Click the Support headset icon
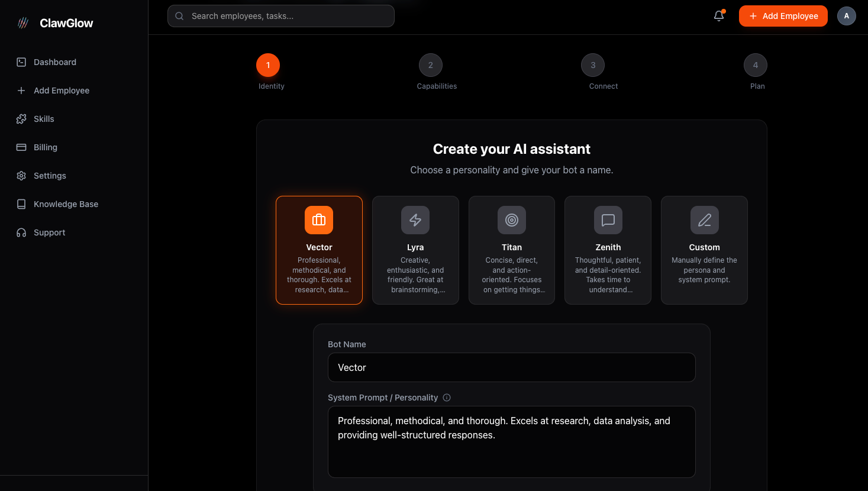Viewport: 868px width, 491px height. coord(21,232)
